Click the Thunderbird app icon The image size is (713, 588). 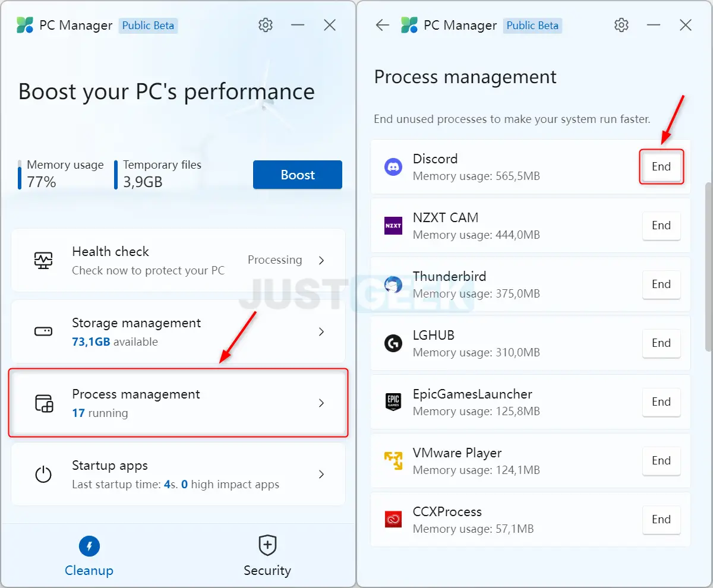pos(393,284)
